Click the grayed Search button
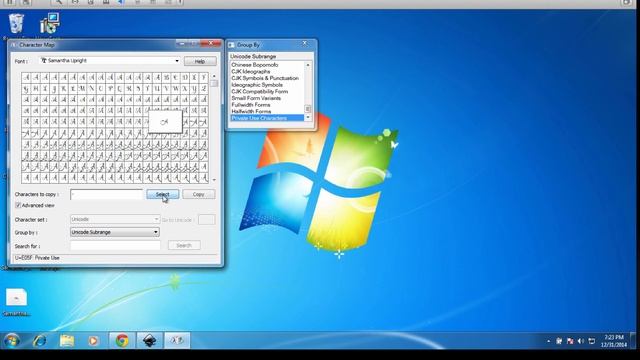640x360 pixels. click(184, 245)
